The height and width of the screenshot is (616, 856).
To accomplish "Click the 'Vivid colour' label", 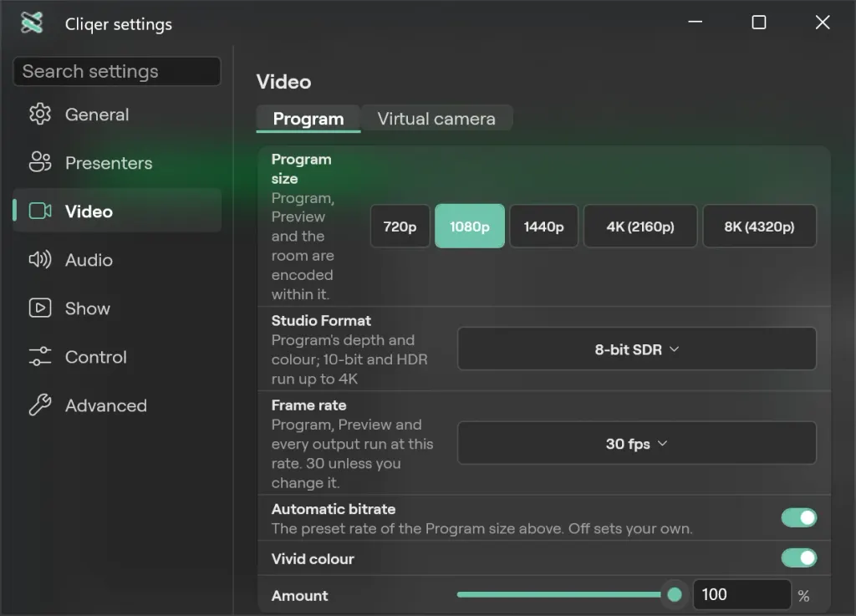I will (313, 559).
